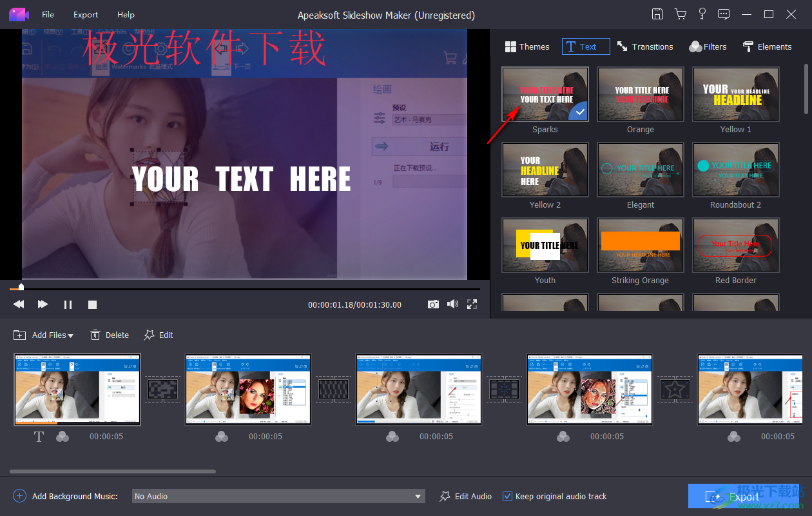This screenshot has height=516, width=812.
Task: Click the filter icon under fifth slide
Action: pyautogui.click(x=734, y=437)
